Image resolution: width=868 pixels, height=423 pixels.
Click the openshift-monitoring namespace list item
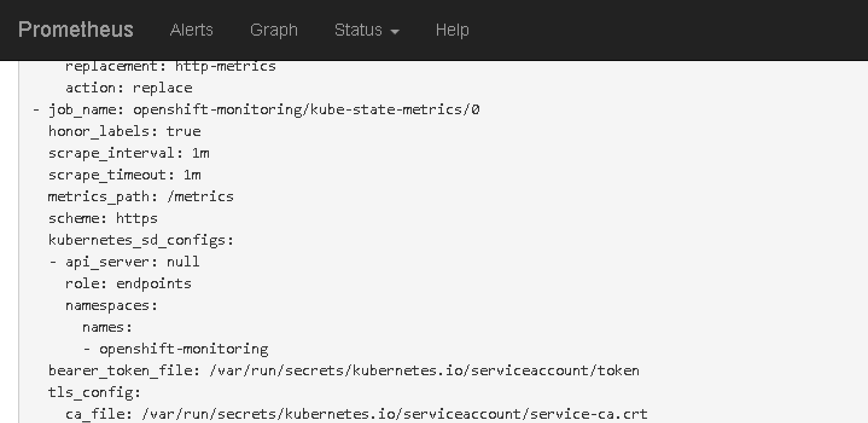tap(183, 349)
